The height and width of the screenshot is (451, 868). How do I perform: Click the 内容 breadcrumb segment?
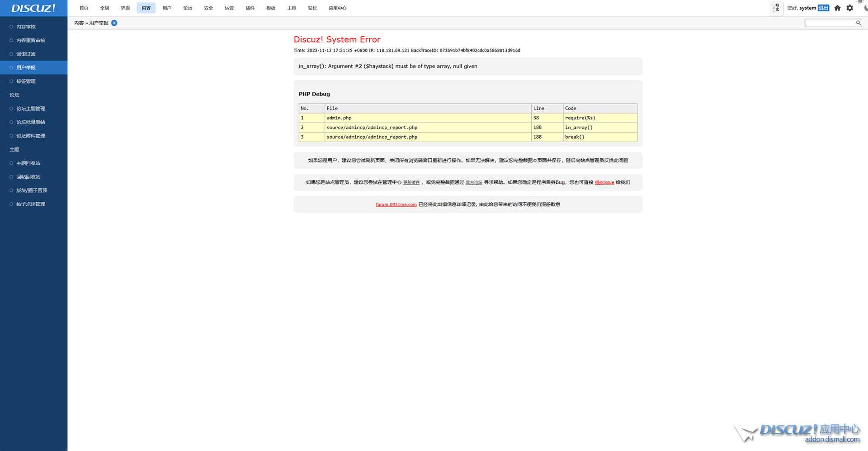pyautogui.click(x=79, y=23)
